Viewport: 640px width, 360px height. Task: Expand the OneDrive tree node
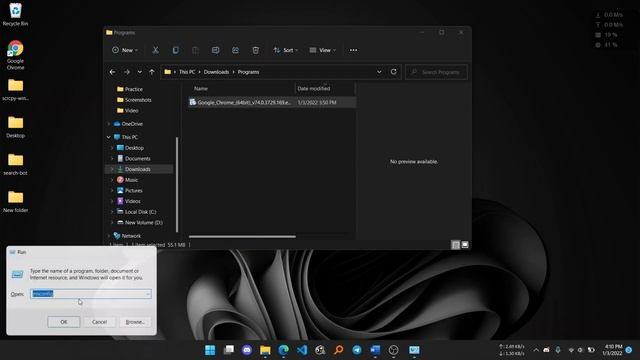coord(109,124)
